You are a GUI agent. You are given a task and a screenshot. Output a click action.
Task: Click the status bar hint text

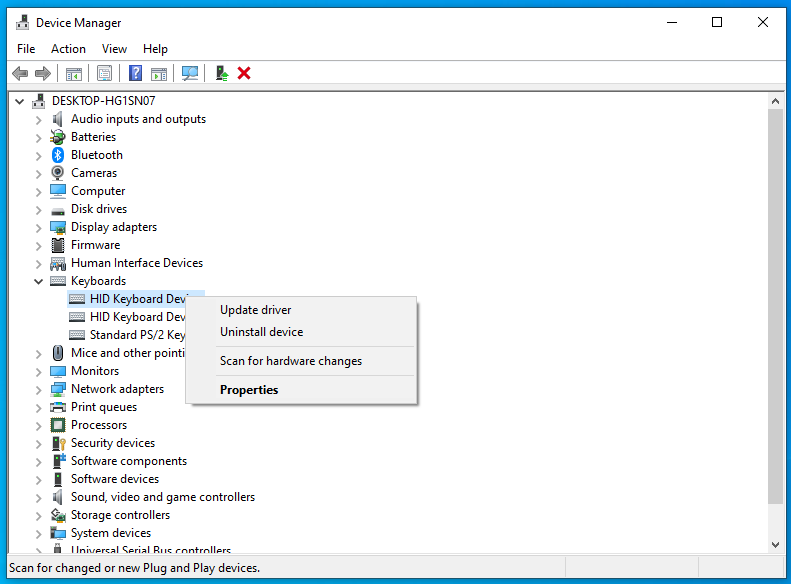[135, 568]
